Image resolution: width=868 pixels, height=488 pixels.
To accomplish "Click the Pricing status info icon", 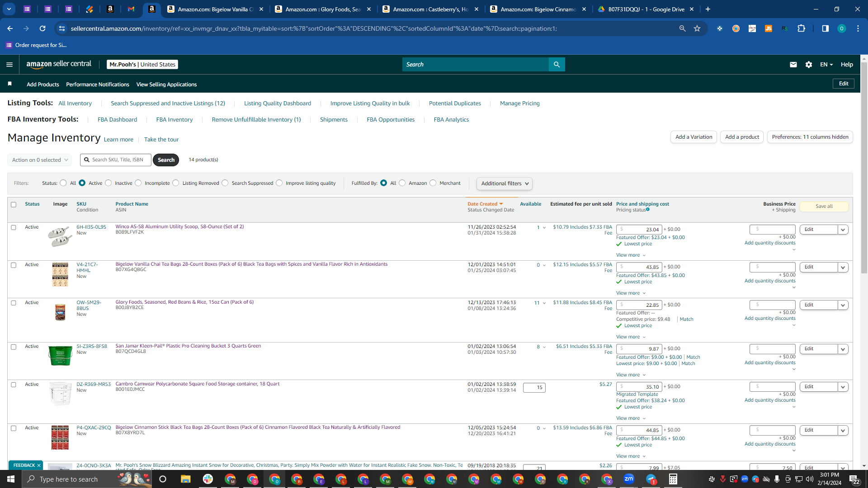I will tap(648, 209).
